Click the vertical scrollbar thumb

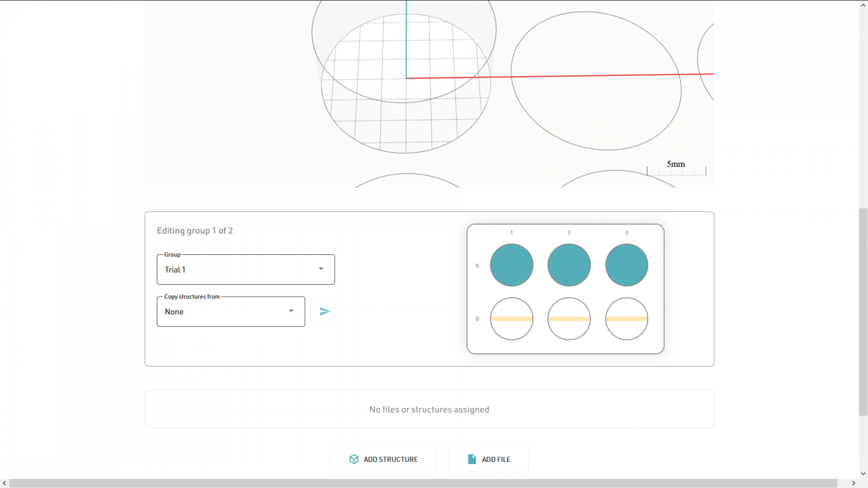[863, 312]
